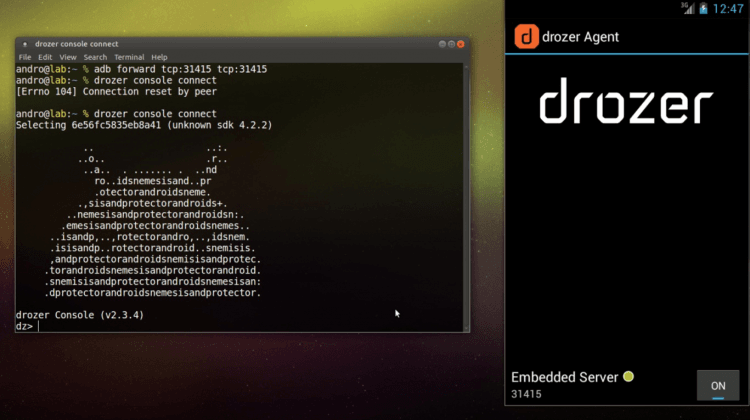Click the drozer Agent title text
Screen dimensions: 750x420
[580, 37]
